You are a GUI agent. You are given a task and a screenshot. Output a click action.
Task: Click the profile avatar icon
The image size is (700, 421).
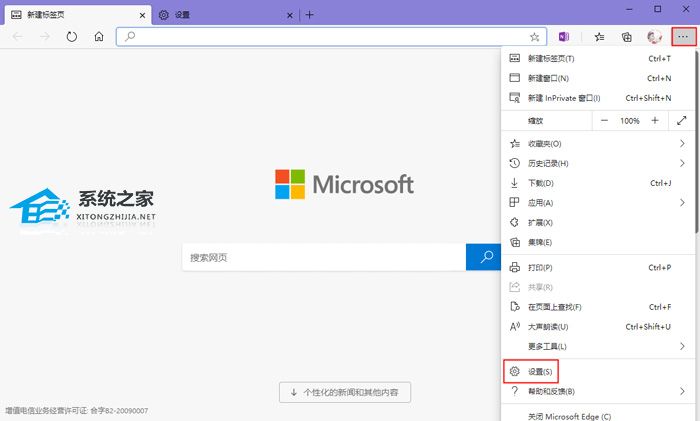[655, 37]
